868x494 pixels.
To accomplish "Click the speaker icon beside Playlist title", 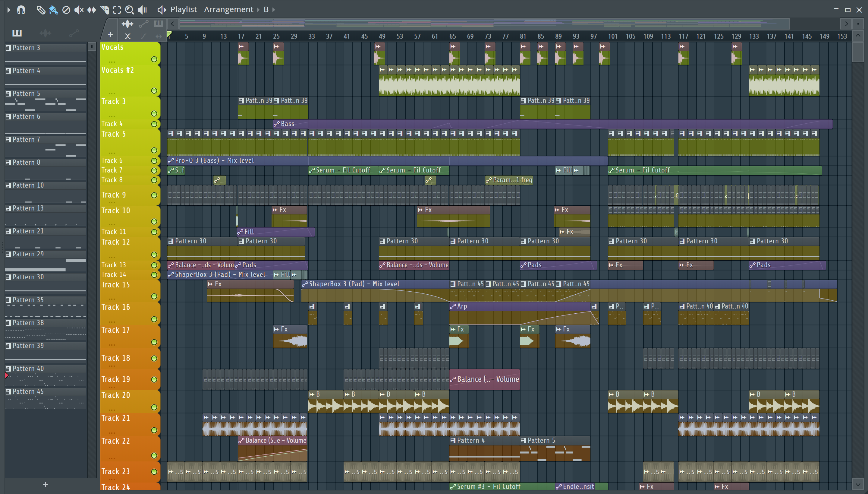I will tap(162, 10).
